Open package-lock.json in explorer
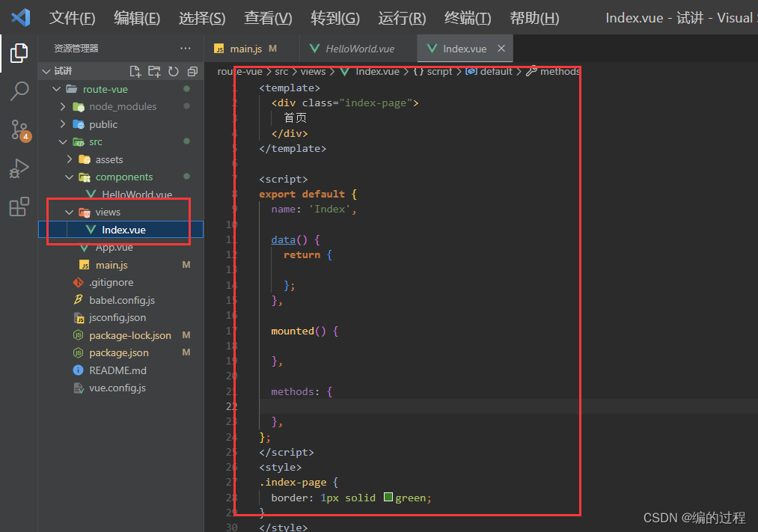 (x=121, y=335)
